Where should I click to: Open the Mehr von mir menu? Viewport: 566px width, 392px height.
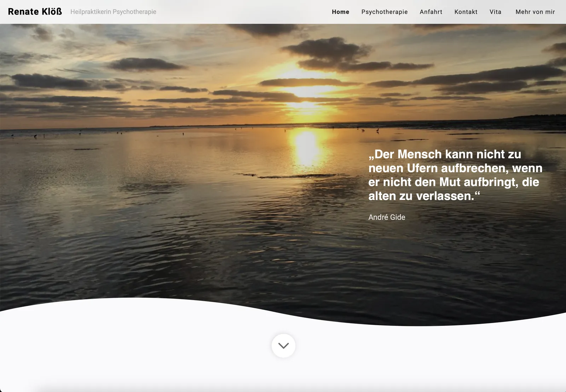(535, 12)
